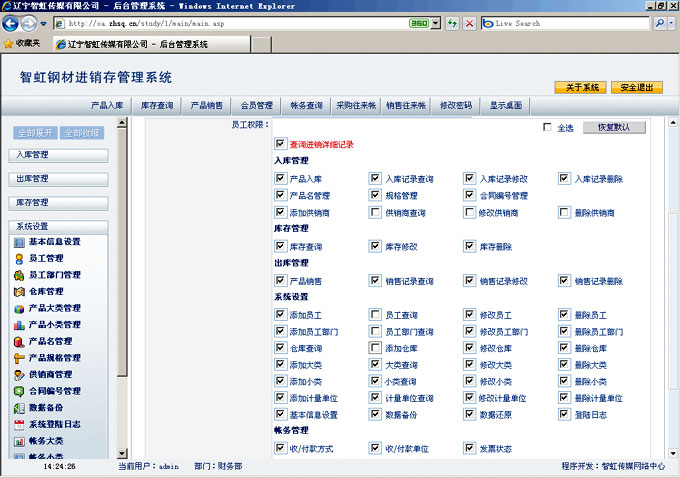This screenshot has width=680, height=478.
Task: Click the 数据备份 sidebar icon
Action: click(x=20, y=407)
